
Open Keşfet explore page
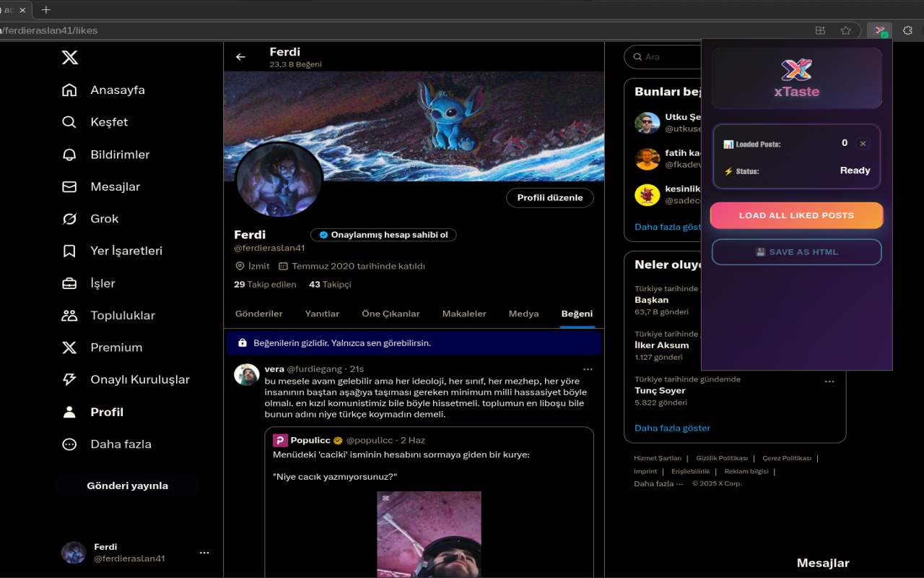click(x=95, y=122)
